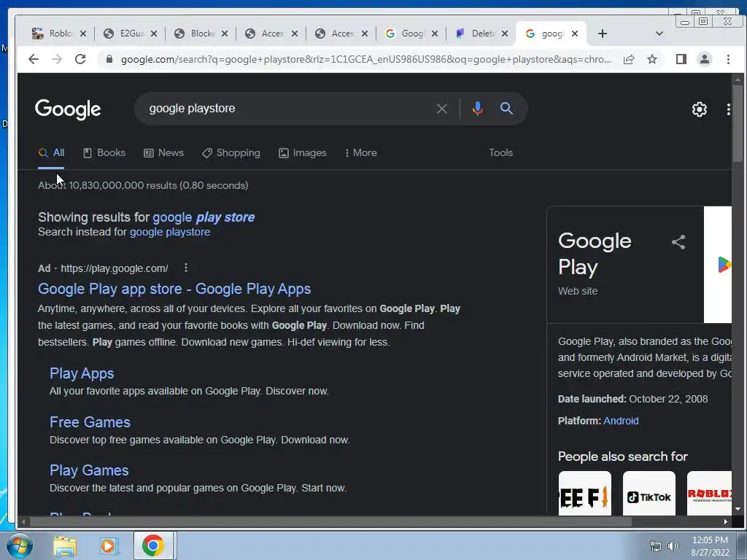Close the Delete tab
Viewport: 747px width, 560px height.
pyautogui.click(x=505, y=34)
